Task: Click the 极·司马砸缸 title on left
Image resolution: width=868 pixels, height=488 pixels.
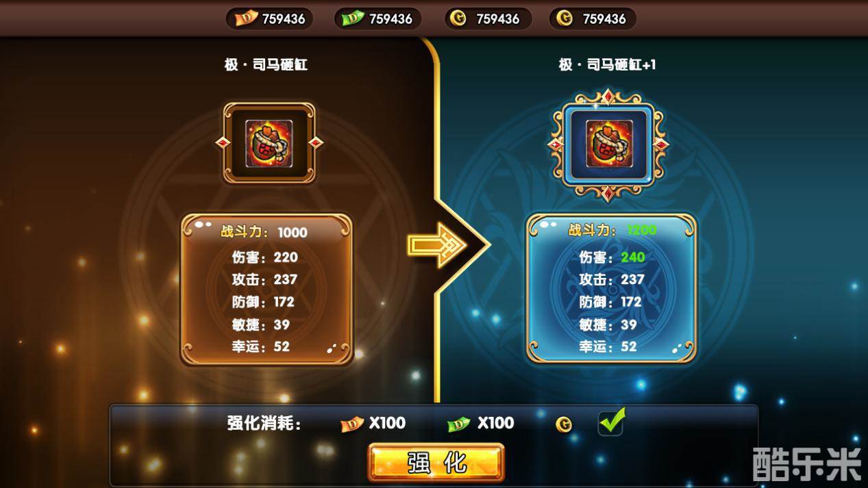Action: (266, 64)
